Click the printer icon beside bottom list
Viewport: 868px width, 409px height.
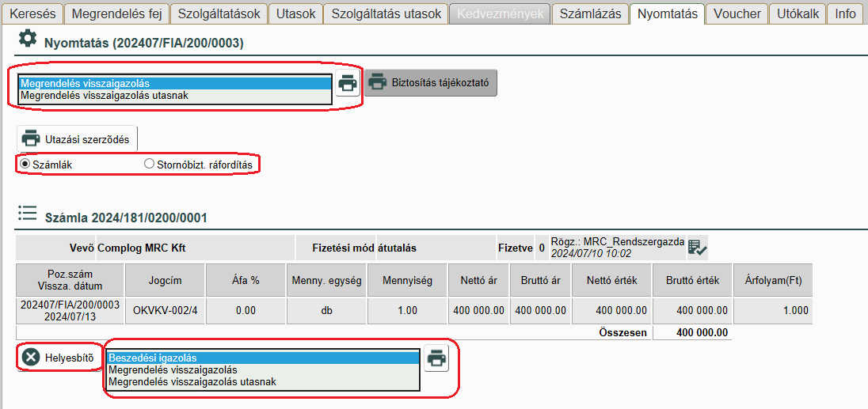point(436,358)
